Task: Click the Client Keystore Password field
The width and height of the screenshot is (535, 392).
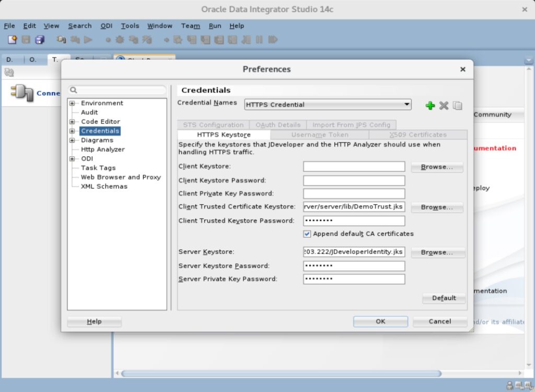Action: click(354, 181)
